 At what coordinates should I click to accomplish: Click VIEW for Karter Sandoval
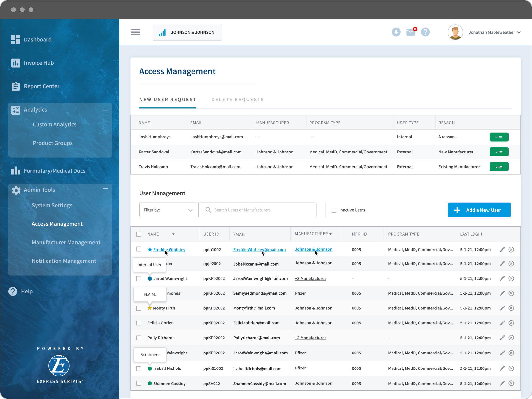(x=499, y=152)
